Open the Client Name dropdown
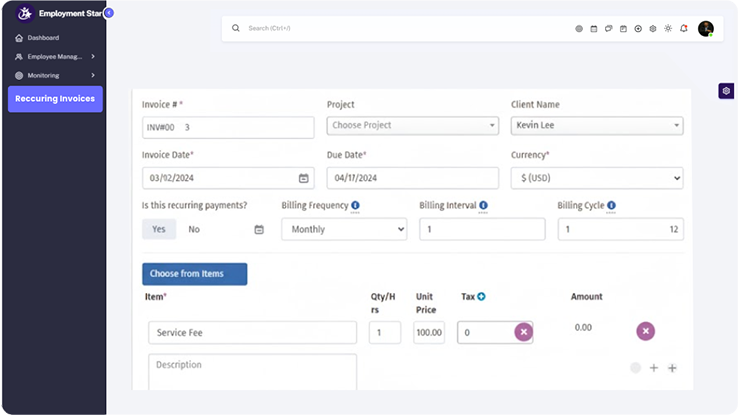739x415 pixels. click(x=596, y=126)
